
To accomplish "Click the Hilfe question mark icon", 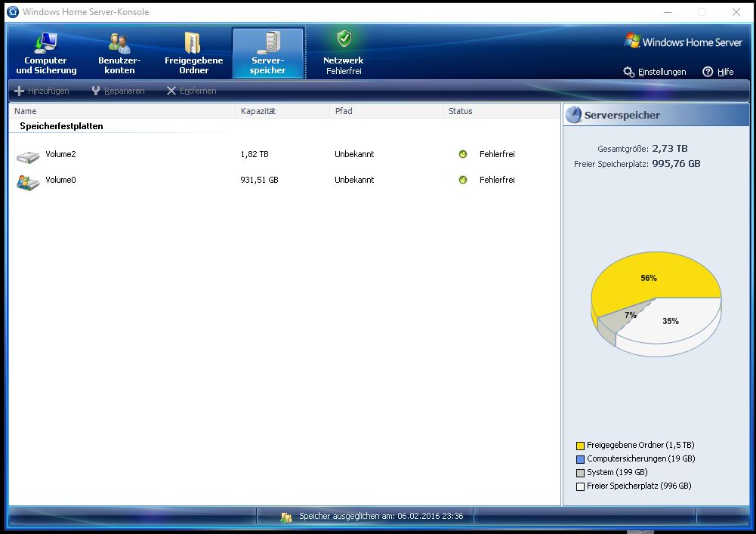I will 708,72.
